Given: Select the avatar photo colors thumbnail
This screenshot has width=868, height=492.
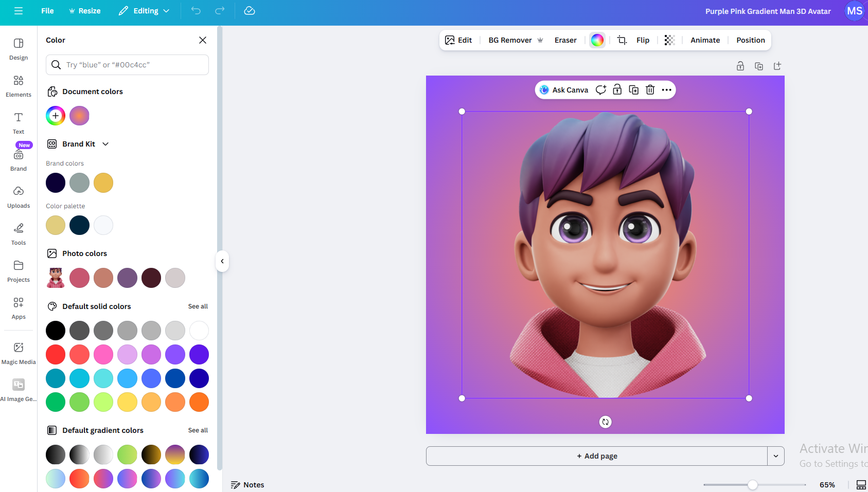Looking at the screenshot, I should click(56, 278).
